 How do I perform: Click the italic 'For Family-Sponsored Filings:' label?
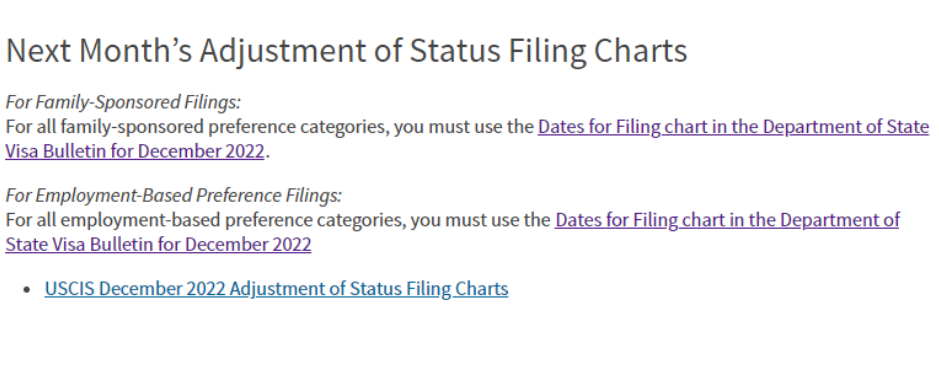coord(123,103)
